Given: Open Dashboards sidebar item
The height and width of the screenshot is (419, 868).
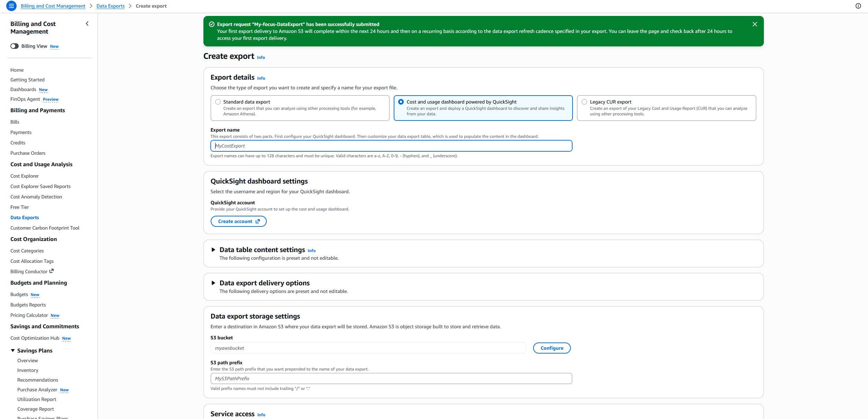Looking at the screenshot, I should [23, 89].
